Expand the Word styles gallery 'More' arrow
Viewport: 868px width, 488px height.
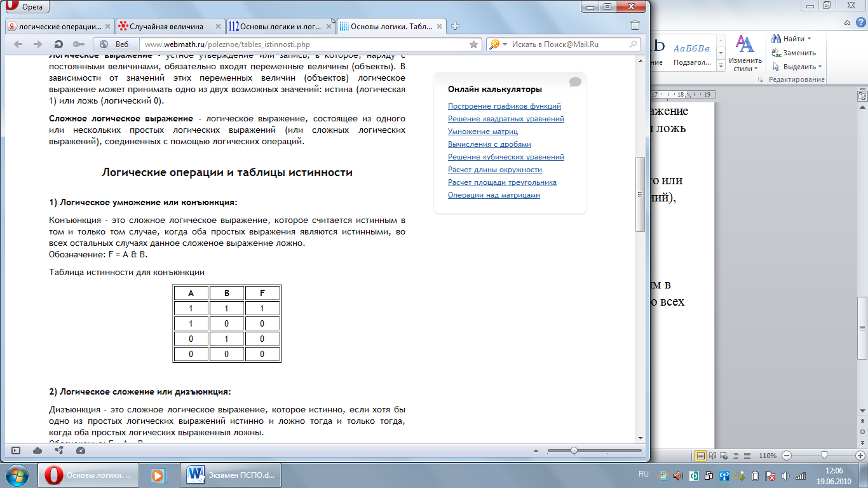[x=721, y=65]
